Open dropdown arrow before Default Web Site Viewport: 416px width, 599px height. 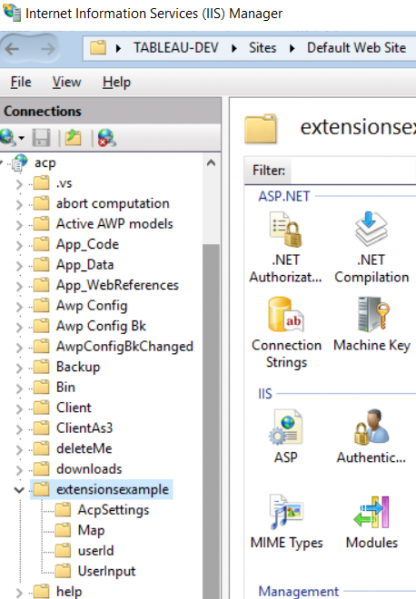click(x=292, y=48)
